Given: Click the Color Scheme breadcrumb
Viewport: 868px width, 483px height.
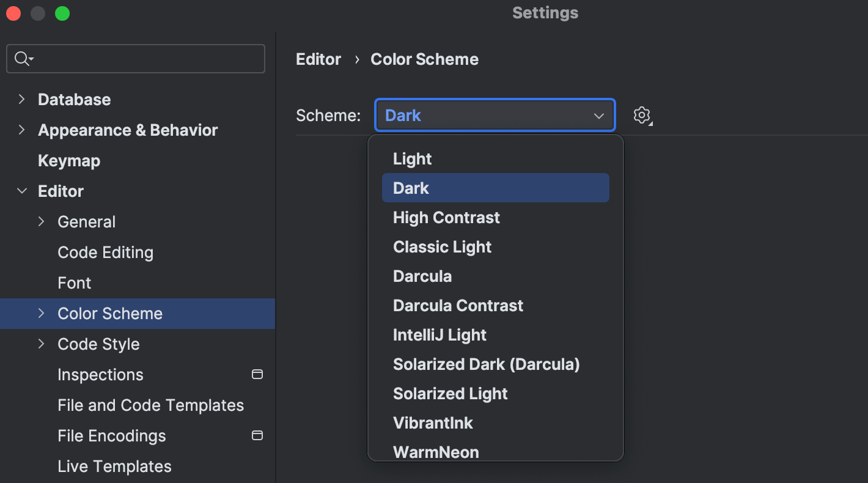Looking at the screenshot, I should point(424,59).
